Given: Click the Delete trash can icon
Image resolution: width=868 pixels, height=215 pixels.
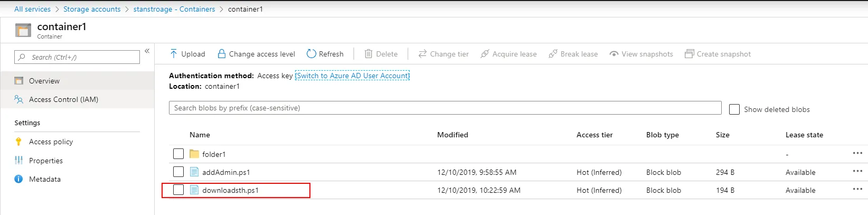Looking at the screenshot, I should point(369,54).
